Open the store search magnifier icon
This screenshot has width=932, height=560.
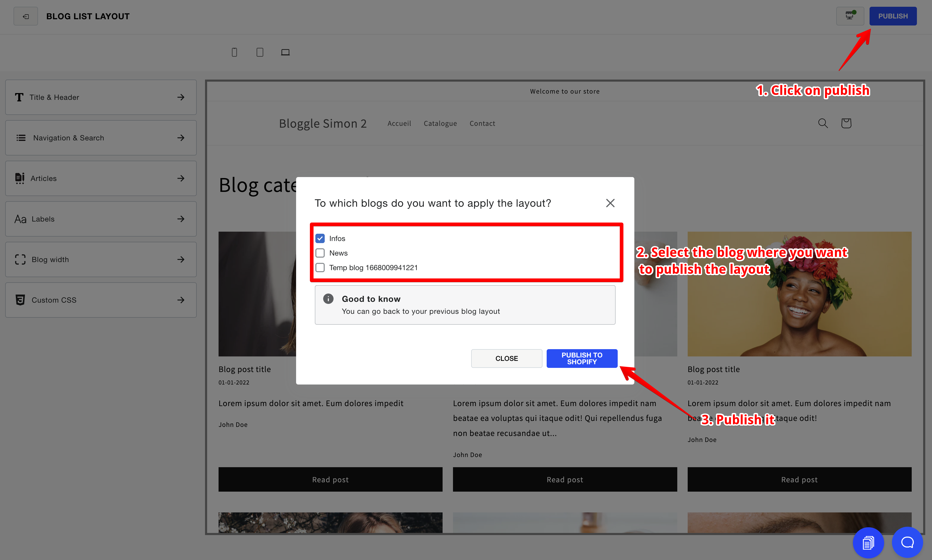click(x=823, y=123)
